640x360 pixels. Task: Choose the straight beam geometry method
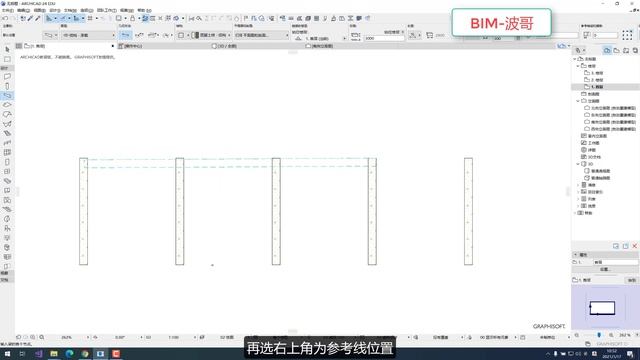126,36
